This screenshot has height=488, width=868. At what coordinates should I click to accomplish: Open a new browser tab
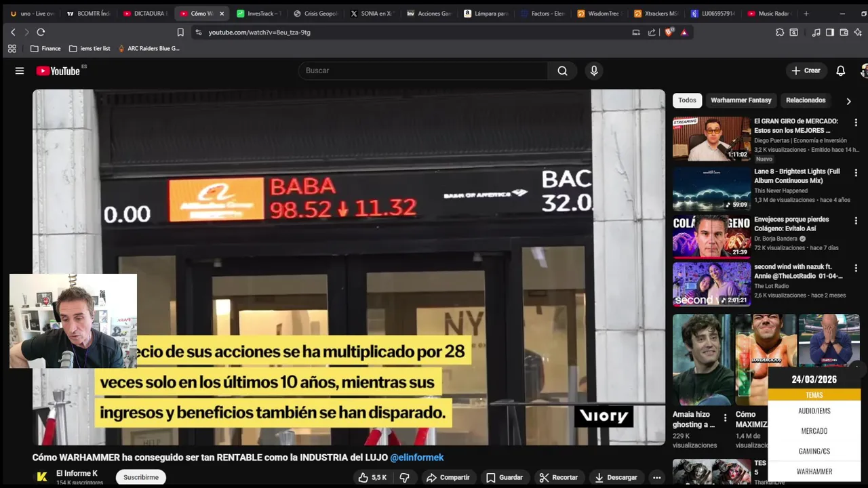point(806,14)
